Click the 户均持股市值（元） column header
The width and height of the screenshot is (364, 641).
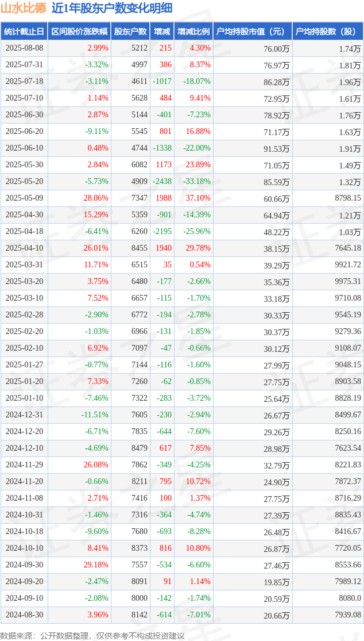coord(253,32)
